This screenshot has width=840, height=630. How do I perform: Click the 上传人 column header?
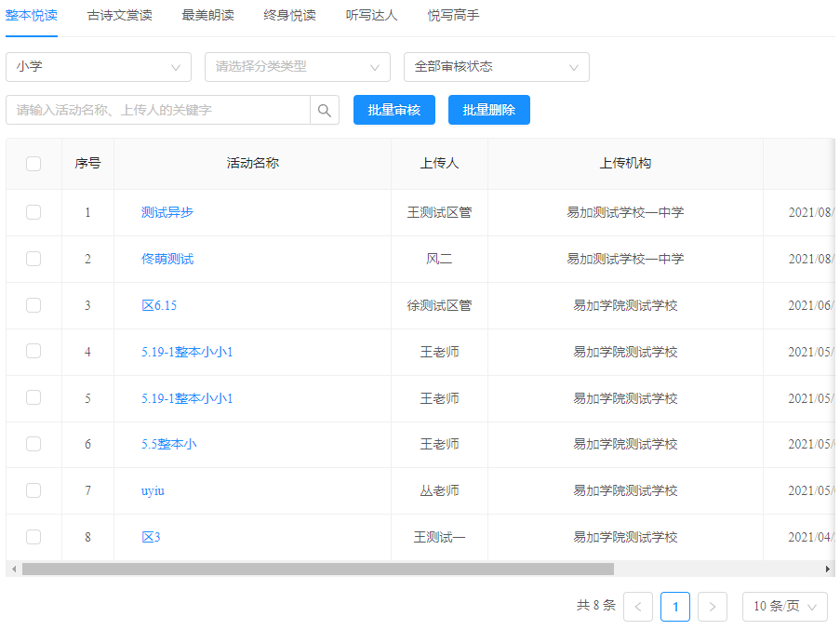pos(439,164)
